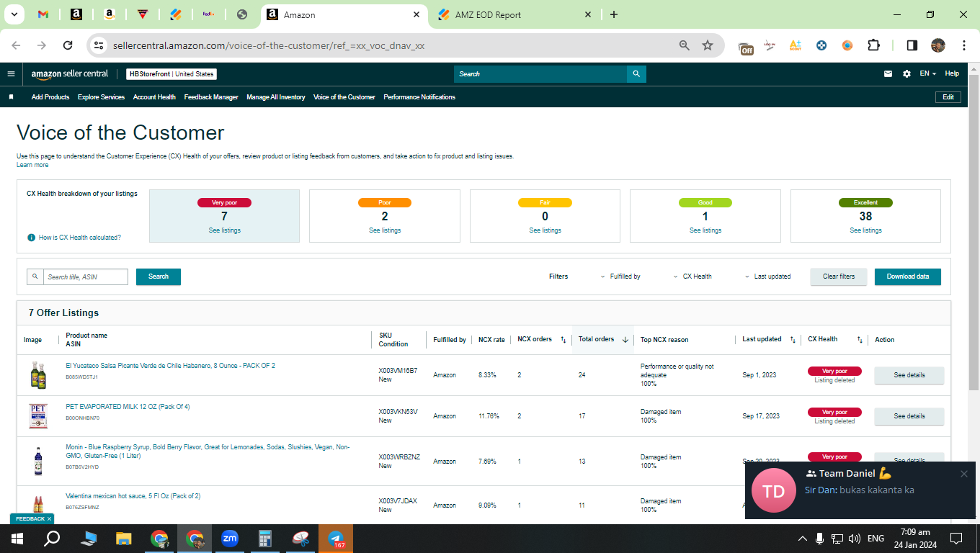This screenshot has width=980, height=553.
Task: Dismiss the Team Daniel notification
Action: point(964,474)
